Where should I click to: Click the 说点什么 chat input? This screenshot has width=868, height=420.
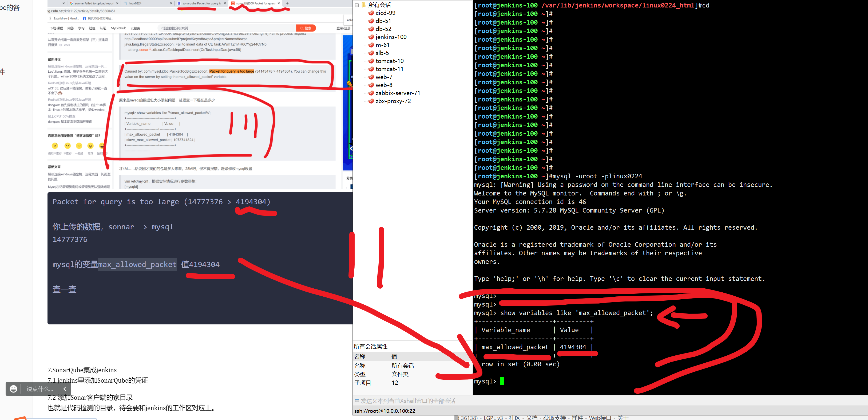click(40, 389)
